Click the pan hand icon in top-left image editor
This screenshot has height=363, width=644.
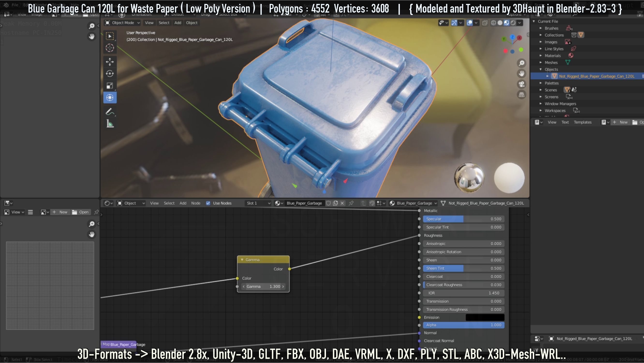[x=92, y=36]
